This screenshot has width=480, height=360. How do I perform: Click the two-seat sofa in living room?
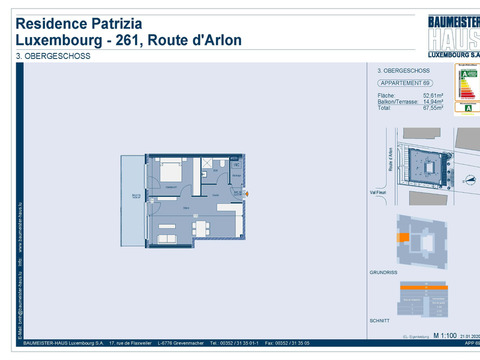167,239
